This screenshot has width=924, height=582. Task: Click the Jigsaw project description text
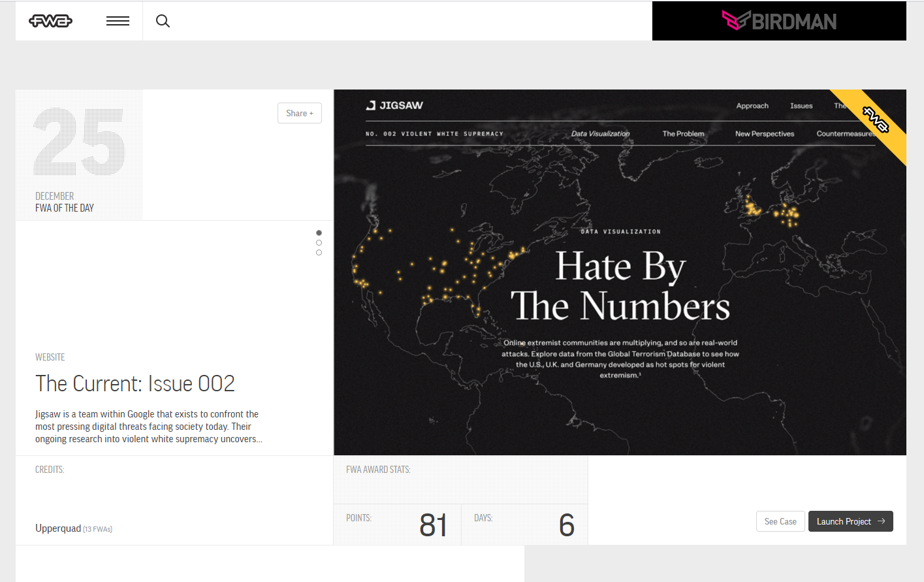point(149,427)
